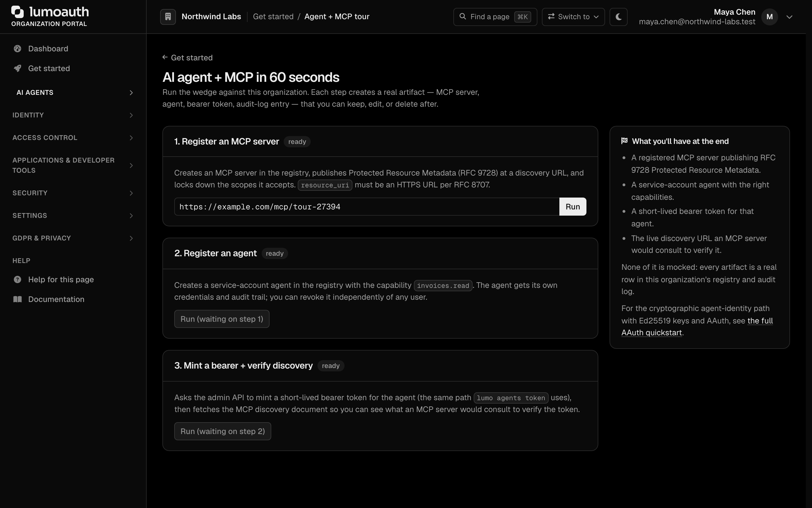Open the Switch to dropdown
Screen dimensions: 812x508
tap(573, 17)
